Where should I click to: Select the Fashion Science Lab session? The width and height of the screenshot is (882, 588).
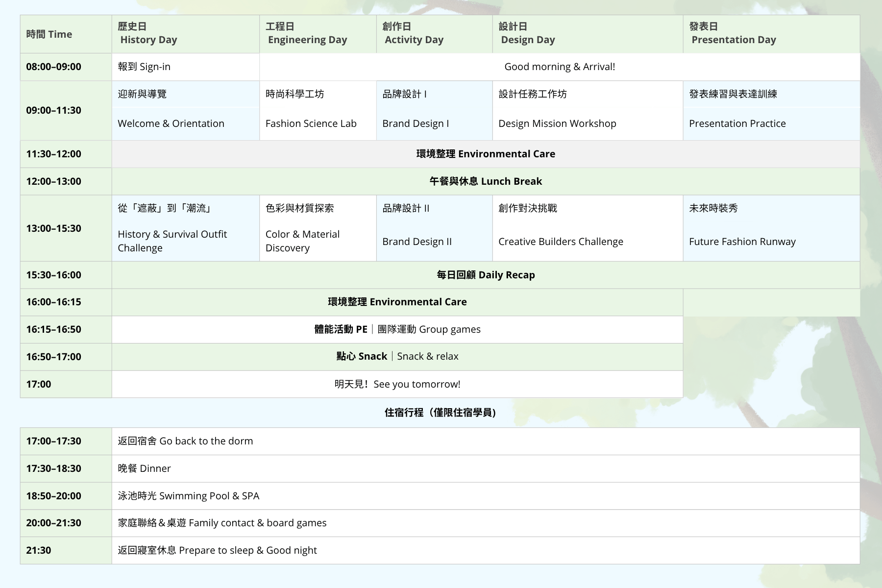pos(318,110)
